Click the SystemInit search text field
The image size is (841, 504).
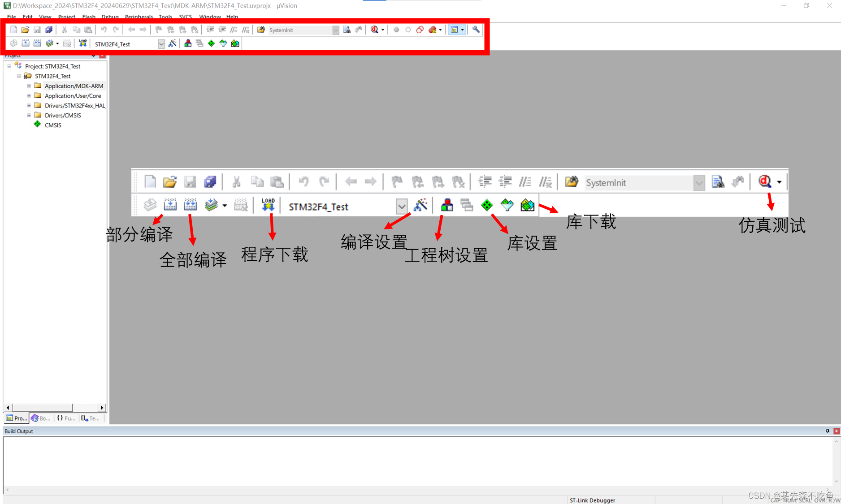(299, 30)
